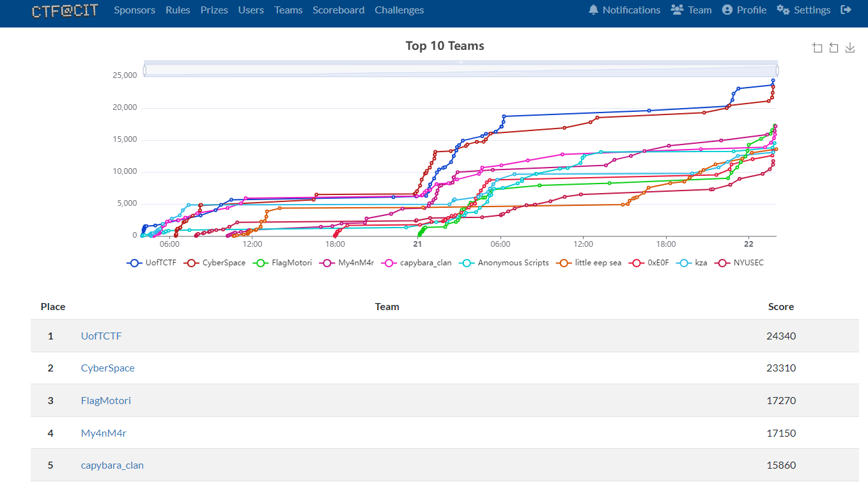Image resolution: width=868 pixels, height=484 pixels.
Task: Click the Score column header
Action: click(781, 307)
